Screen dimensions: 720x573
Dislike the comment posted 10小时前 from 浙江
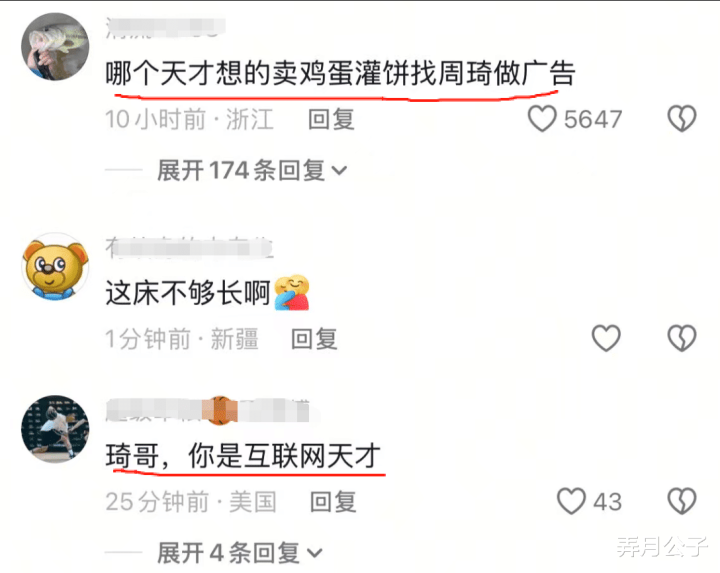tap(682, 118)
